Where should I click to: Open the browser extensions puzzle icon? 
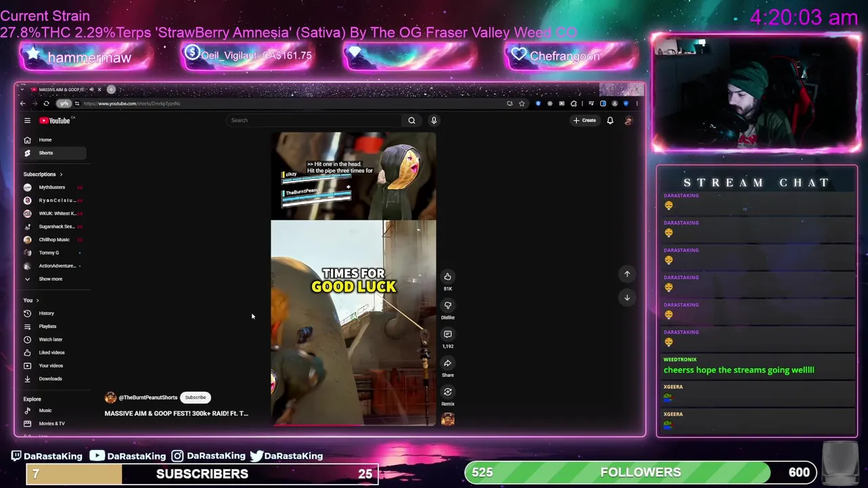(573, 104)
